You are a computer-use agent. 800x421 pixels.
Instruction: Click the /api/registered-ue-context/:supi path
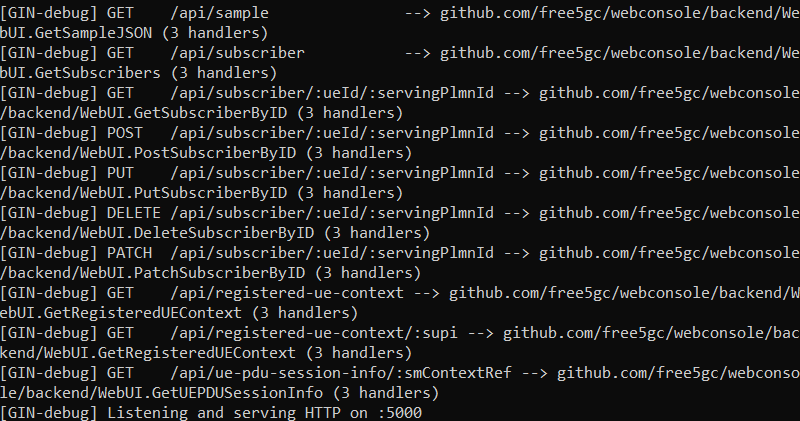click(x=314, y=333)
